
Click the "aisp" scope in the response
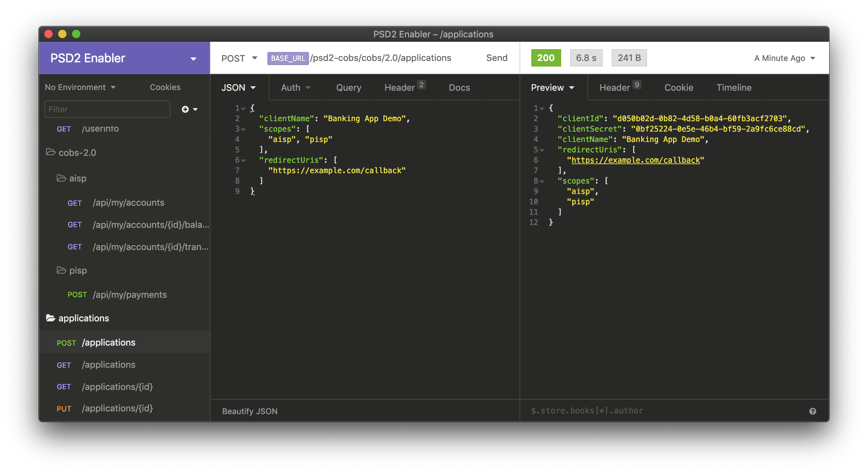pyautogui.click(x=581, y=191)
